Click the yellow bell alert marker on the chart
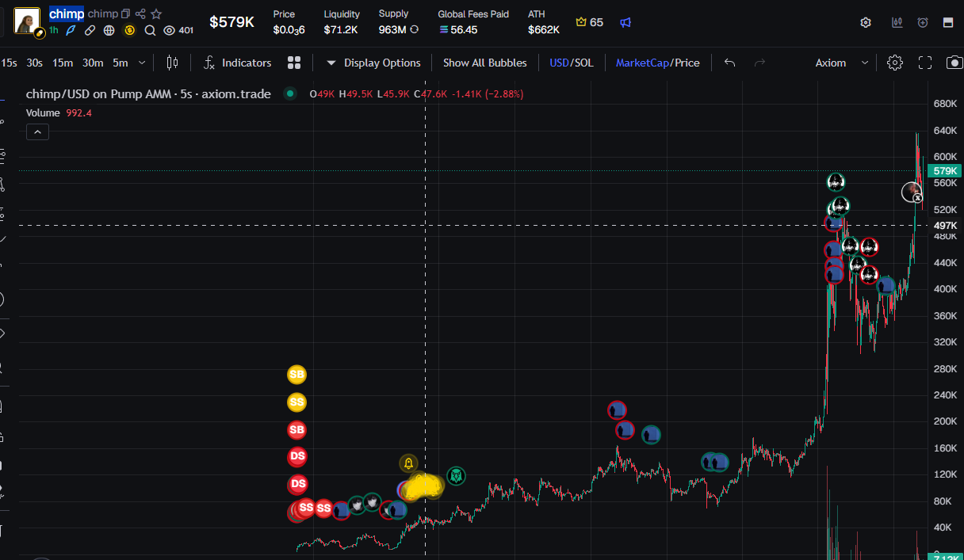 pos(408,463)
